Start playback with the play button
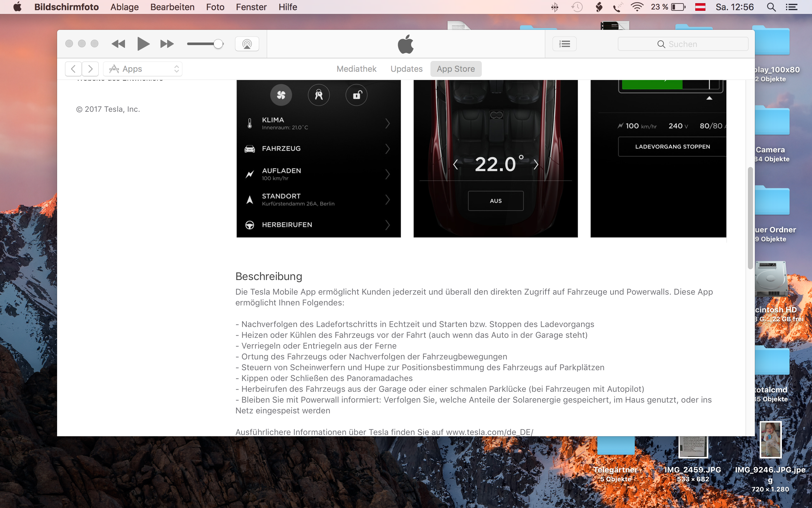812x508 pixels. [143, 44]
